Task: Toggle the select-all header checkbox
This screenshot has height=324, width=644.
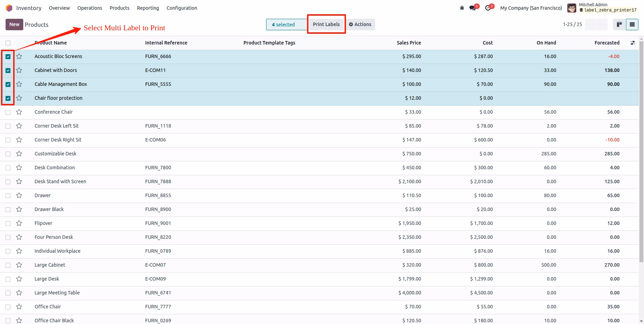Action: (x=8, y=43)
